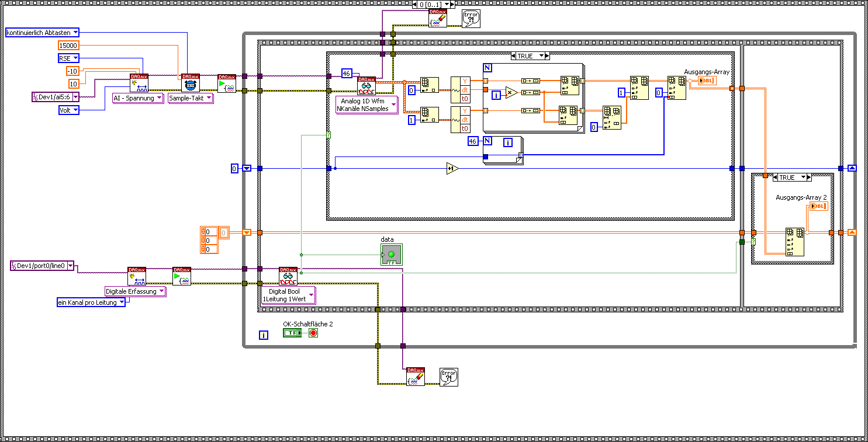Select the array function below Ausgangs-Array 2

coord(795,242)
